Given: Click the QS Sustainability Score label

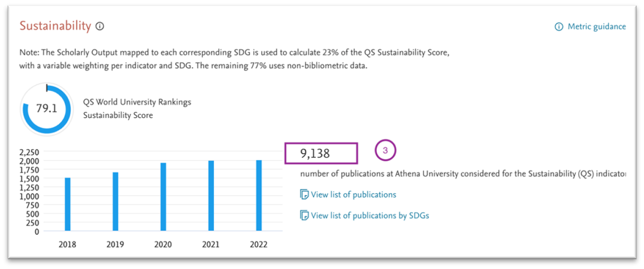Looking at the screenshot, I should click(x=137, y=108).
